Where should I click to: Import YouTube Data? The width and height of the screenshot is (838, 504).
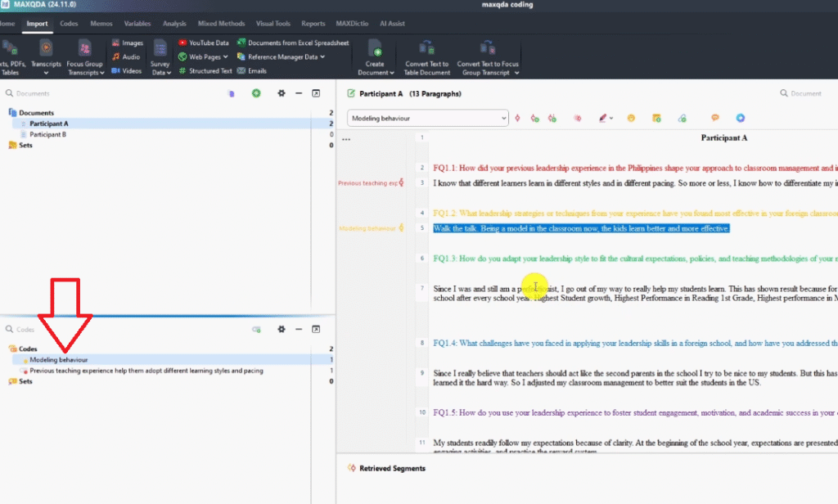click(x=203, y=43)
